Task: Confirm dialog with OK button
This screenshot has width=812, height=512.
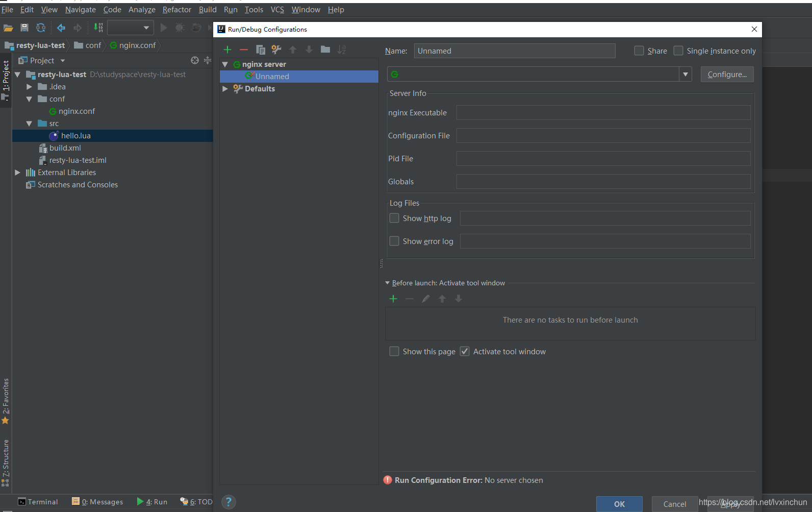Action: (x=619, y=504)
